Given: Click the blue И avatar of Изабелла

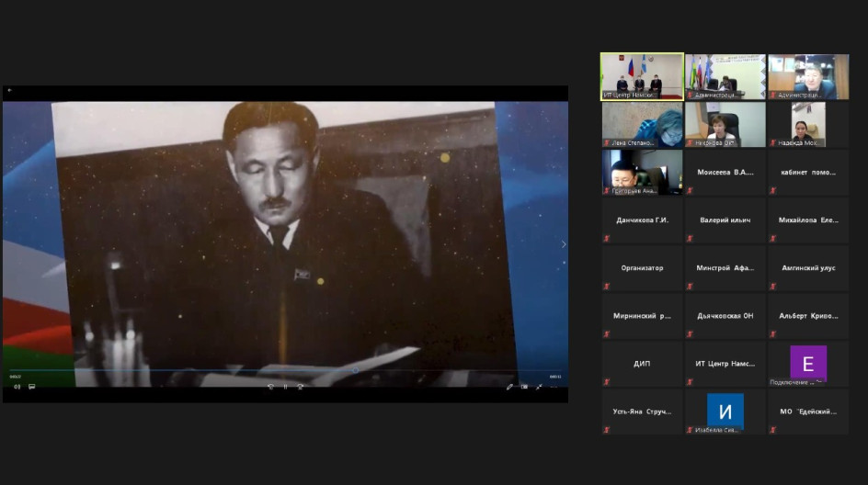Looking at the screenshot, I should [x=725, y=411].
